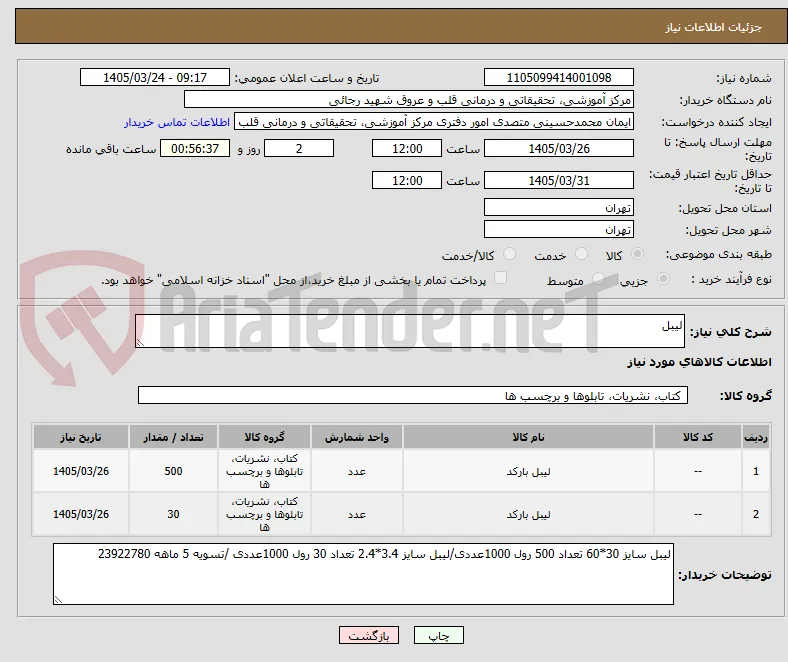Click the response deadline time 12:00 field

pyautogui.click(x=407, y=148)
